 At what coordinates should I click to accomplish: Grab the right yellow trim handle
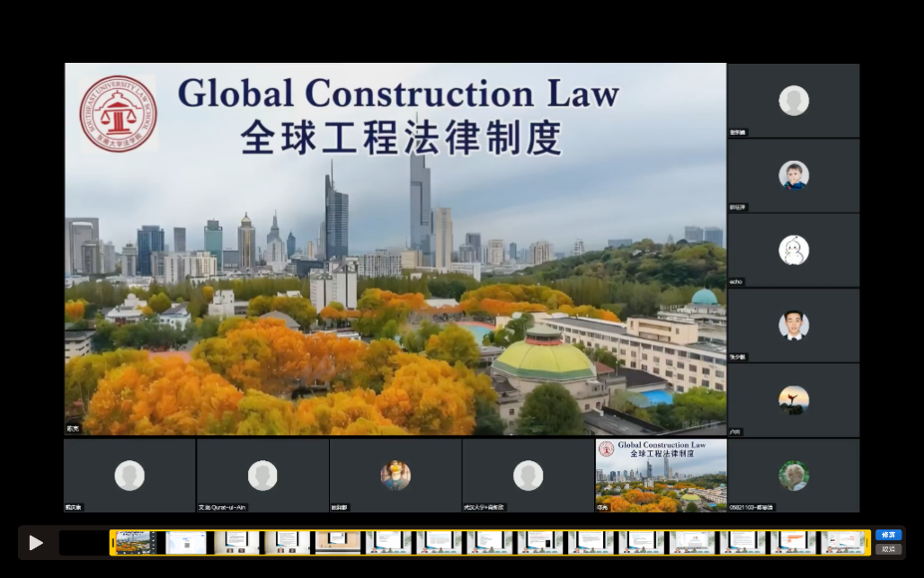point(867,543)
